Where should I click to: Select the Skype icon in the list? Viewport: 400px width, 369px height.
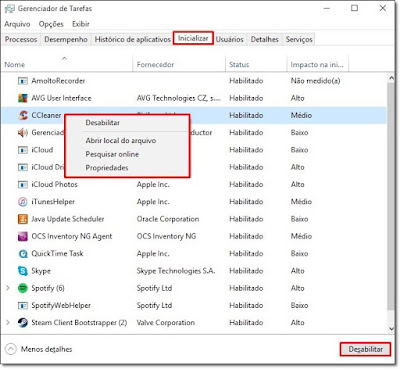[x=23, y=271]
